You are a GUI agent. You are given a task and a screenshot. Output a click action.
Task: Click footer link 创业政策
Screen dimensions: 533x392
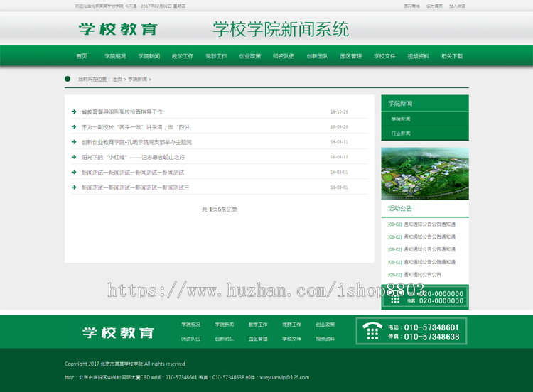pos(325,325)
